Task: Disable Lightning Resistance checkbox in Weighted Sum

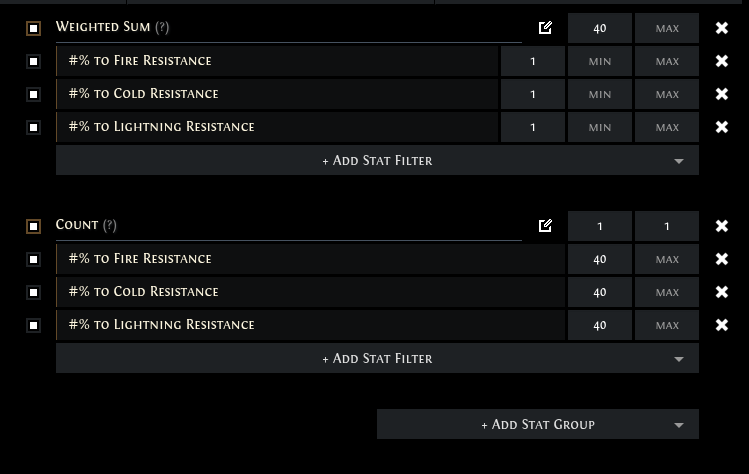Action: (x=33, y=127)
